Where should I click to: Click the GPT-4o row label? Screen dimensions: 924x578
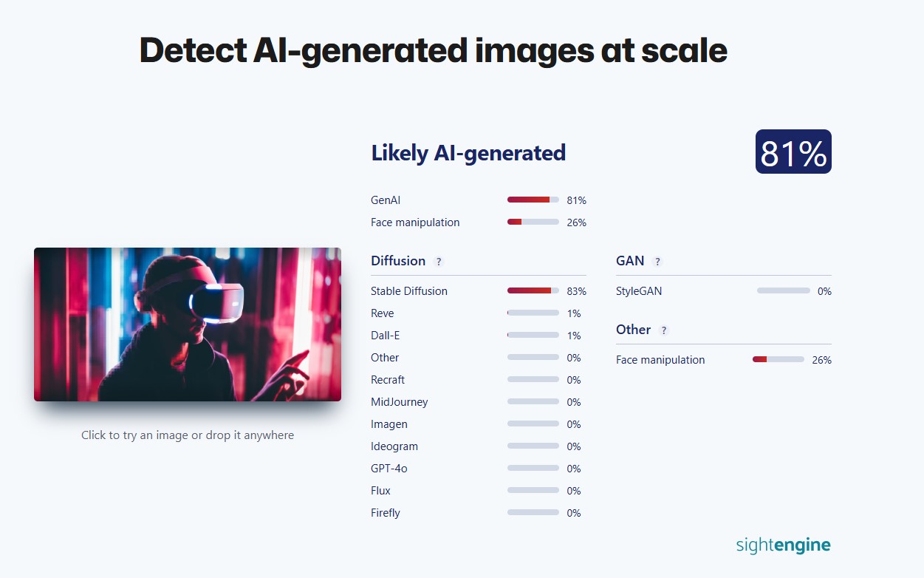point(389,469)
